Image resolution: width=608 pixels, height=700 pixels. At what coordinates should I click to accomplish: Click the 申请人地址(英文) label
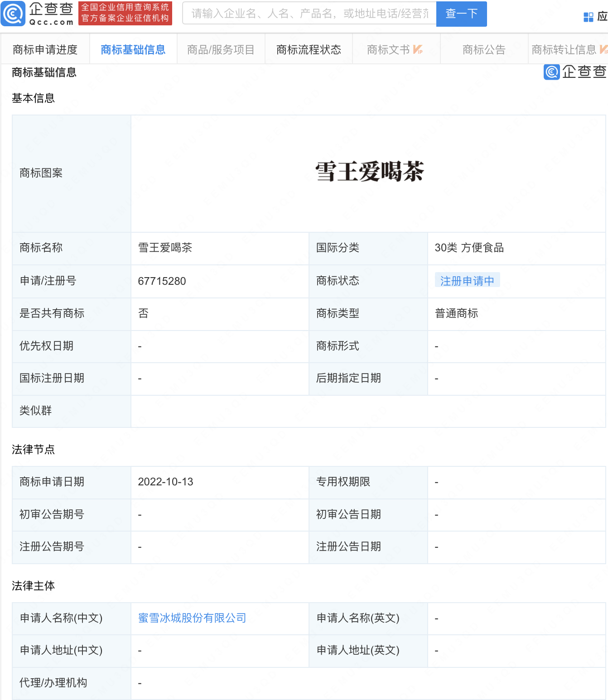358,650
